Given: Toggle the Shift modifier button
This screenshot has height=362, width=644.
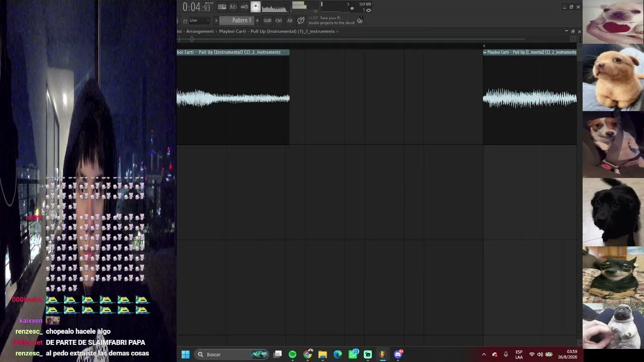Looking at the screenshot, I should [x=267, y=21].
